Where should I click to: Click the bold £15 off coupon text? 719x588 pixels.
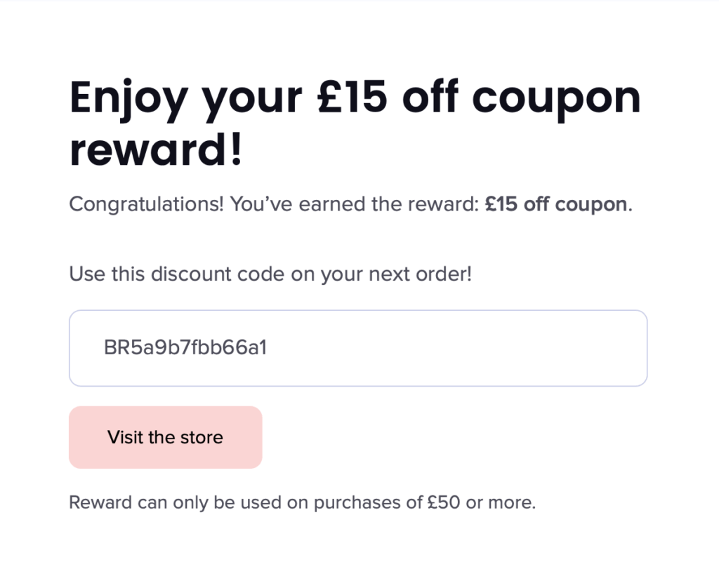(x=555, y=204)
